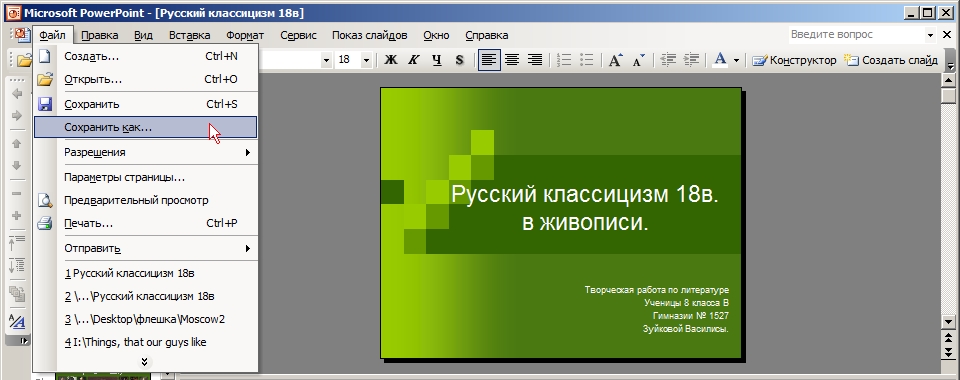The height and width of the screenshot is (380, 960).
Task: Click the outline Expand plus icon
Action: point(17,215)
